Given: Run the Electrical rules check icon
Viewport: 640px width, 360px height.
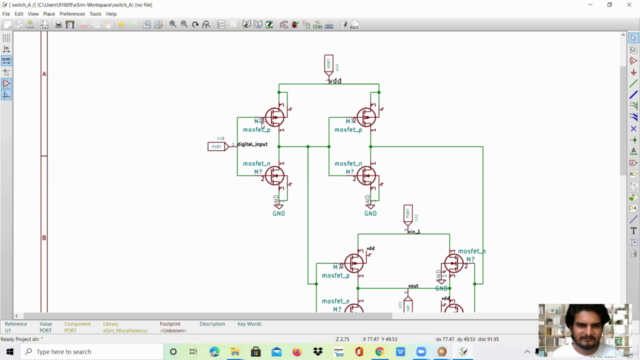Looking at the screenshot, I should click(x=295, y=25).
